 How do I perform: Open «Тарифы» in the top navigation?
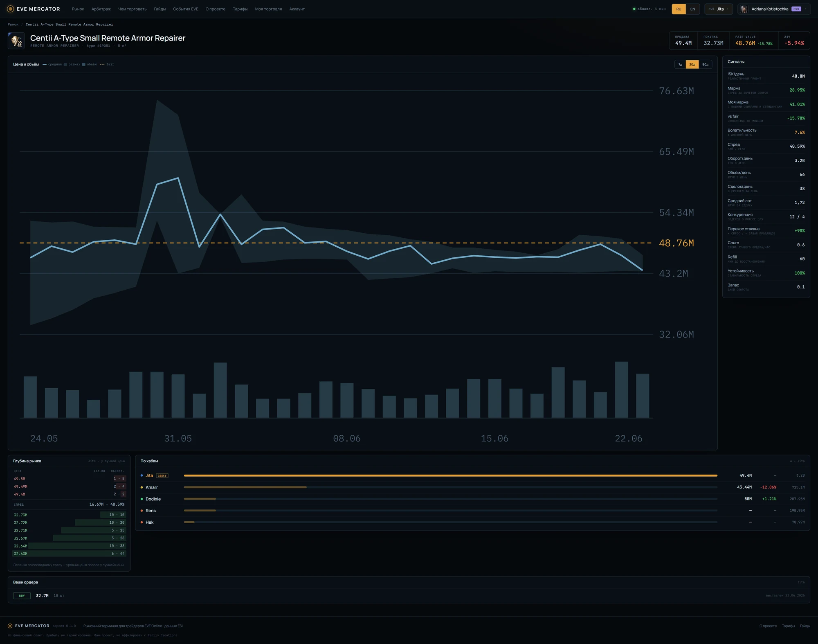coord(240,9)
